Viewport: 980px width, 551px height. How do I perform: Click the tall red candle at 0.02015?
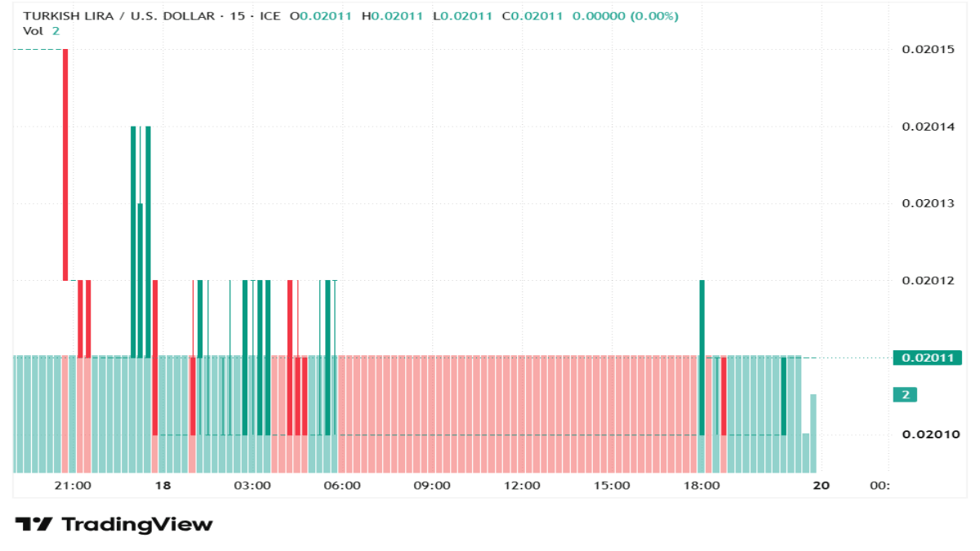pos(65,165)
